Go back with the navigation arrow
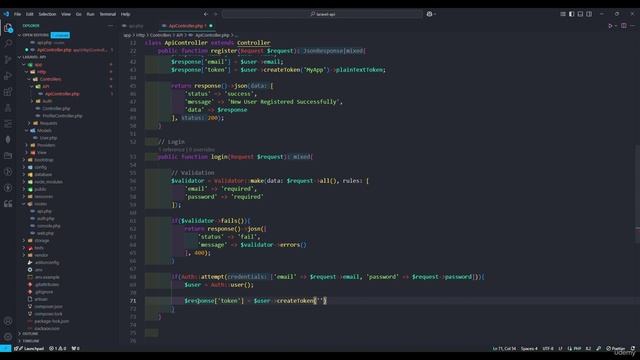640x360 pixels. coord(206,14)
